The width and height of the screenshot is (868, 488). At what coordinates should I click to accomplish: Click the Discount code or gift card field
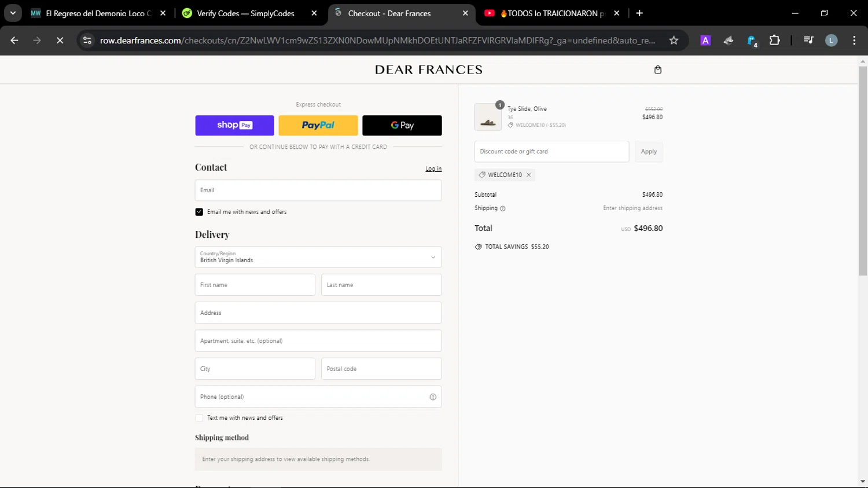click(551, 152)
